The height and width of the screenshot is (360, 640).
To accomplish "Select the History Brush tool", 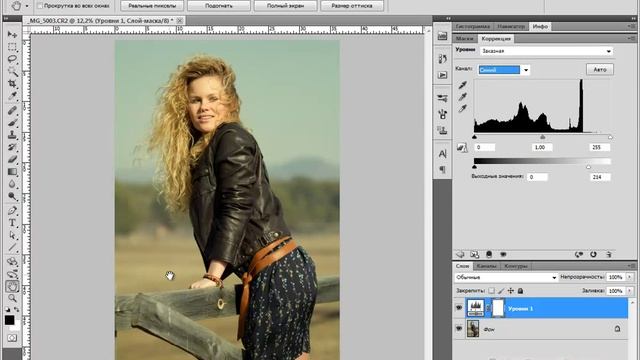I will tap(12, 147).
